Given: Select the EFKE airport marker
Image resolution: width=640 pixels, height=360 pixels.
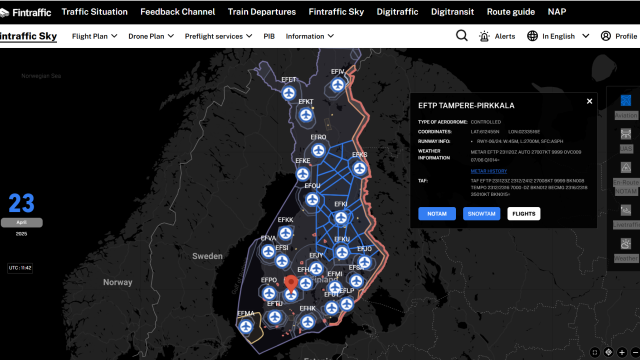Looking at the screenshot, I should click(x=302, y=174).
